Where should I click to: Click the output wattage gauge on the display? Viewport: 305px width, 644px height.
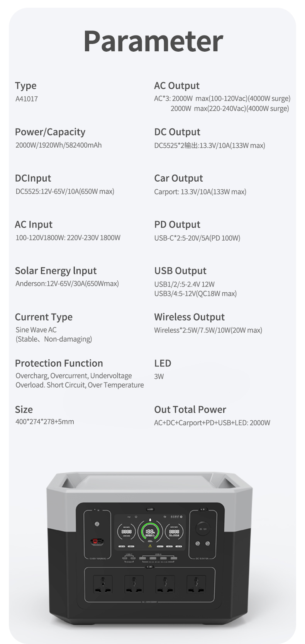[174, 531]
